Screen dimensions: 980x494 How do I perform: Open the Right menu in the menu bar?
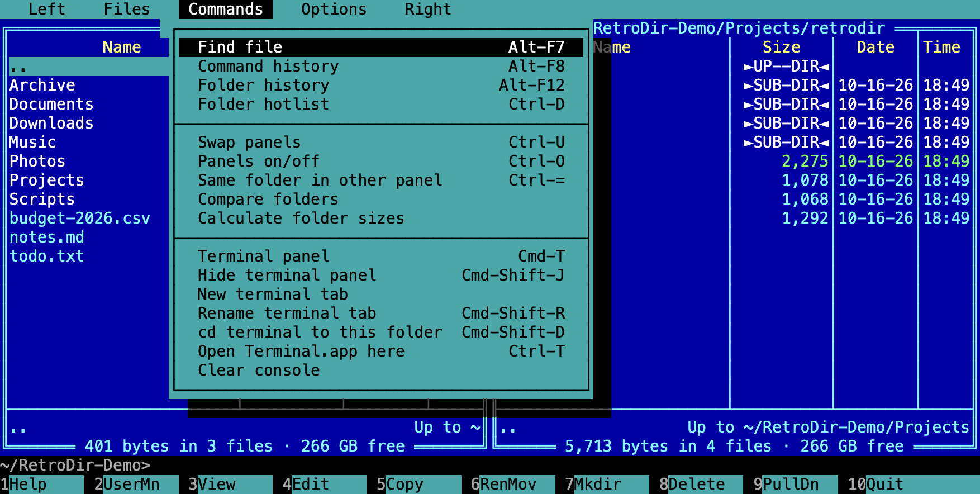[x=428, y=9]
